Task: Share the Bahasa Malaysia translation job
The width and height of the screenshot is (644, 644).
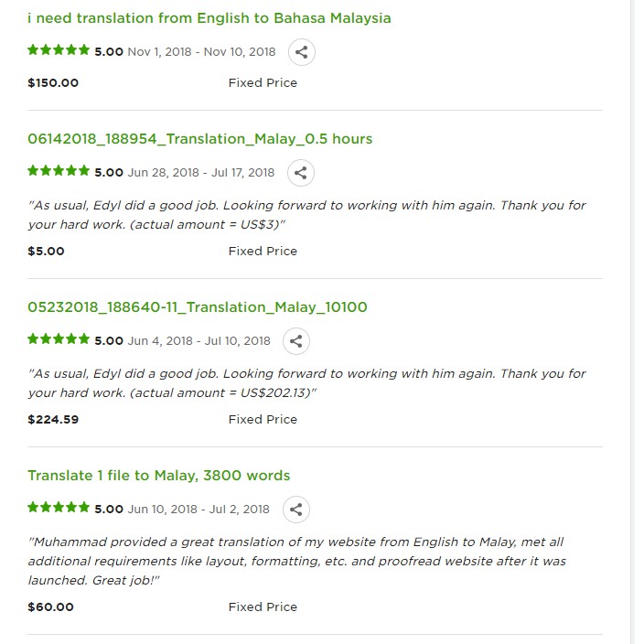Action: (x=302, y=52)
